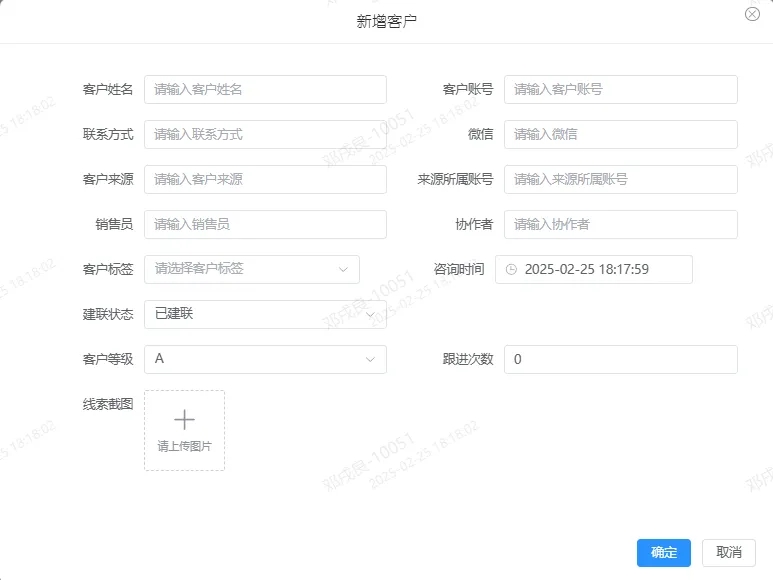Click the 咨询时间 label
Screen dimensions: 773x580
459,269
